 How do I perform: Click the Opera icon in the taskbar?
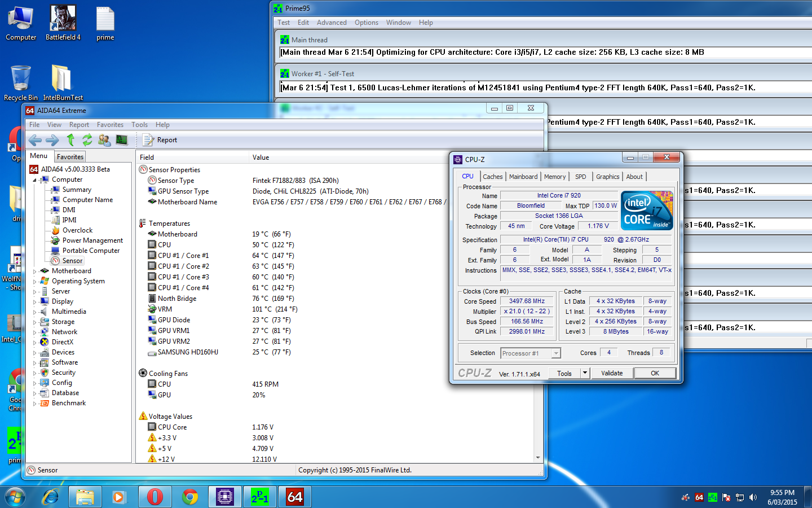pyautogui.click(x=155, y=497)
